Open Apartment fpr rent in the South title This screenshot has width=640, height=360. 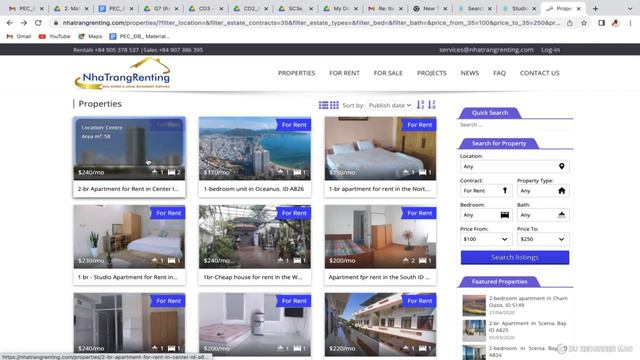(x=379, y=277)
